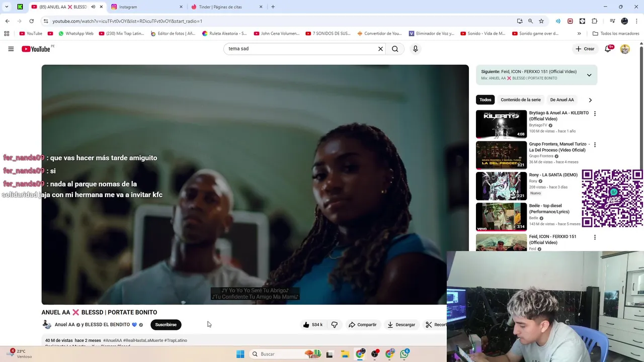Open the Ruleta Aleatoria bookmark
This screenshot has width=644, height=362.
[224, 34]
